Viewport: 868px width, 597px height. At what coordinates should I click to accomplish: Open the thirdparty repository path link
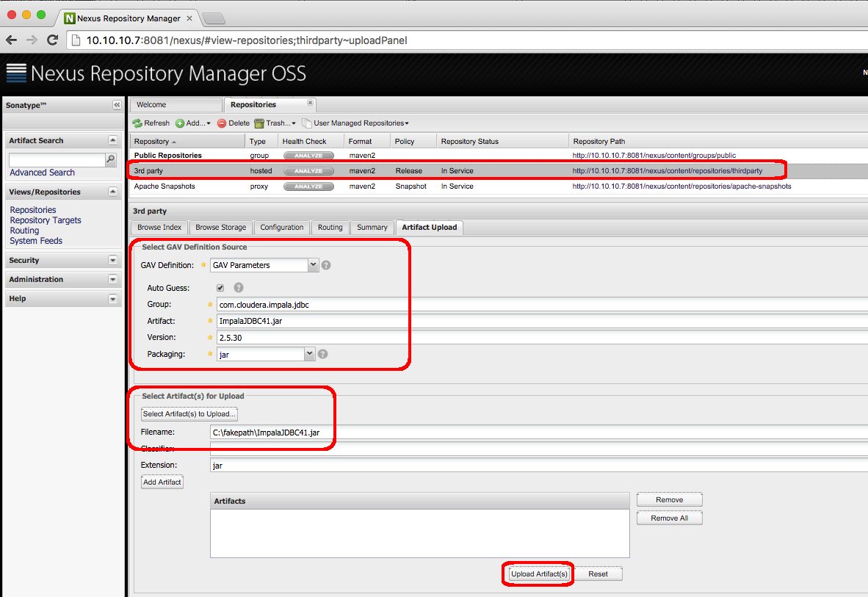(667, 171)
